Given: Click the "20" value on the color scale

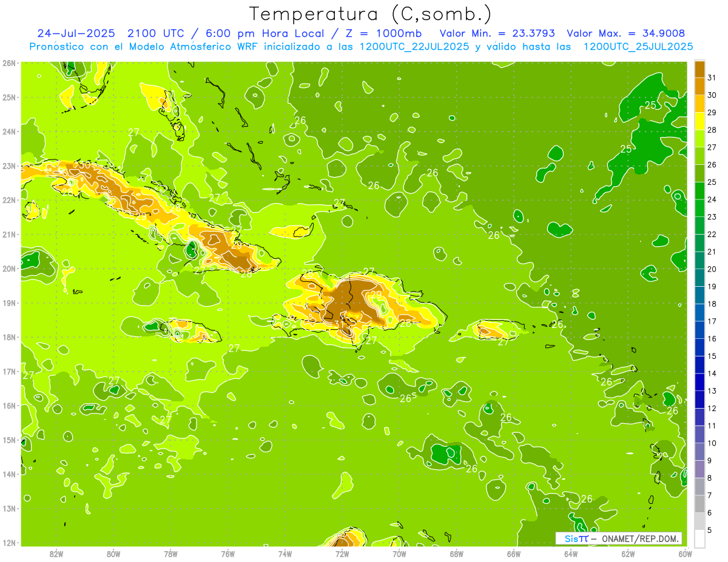Looking at the screenshot, I should tap(712, 269).
